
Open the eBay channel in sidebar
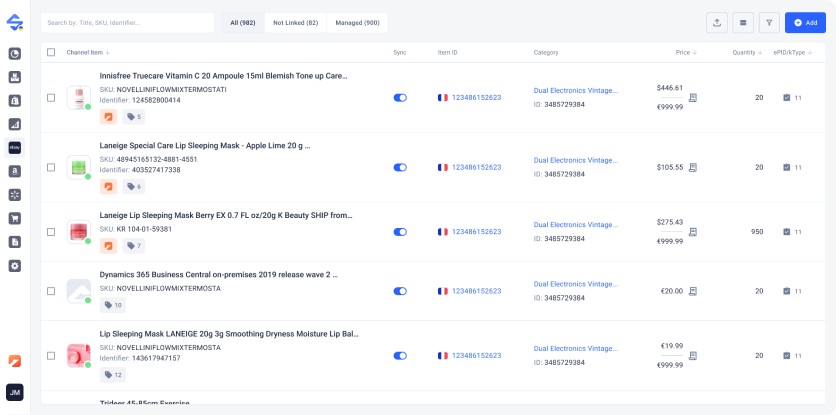(x=15, y=147)
